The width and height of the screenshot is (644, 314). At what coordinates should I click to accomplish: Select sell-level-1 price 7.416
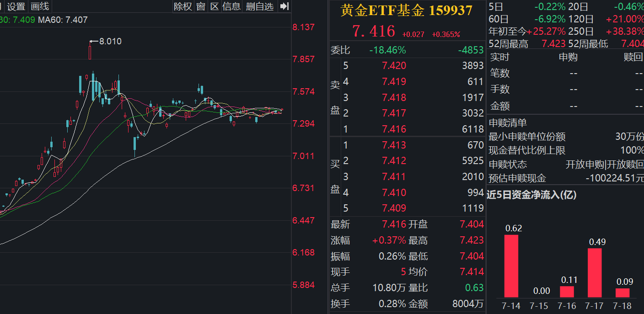(x=393, y=129)
